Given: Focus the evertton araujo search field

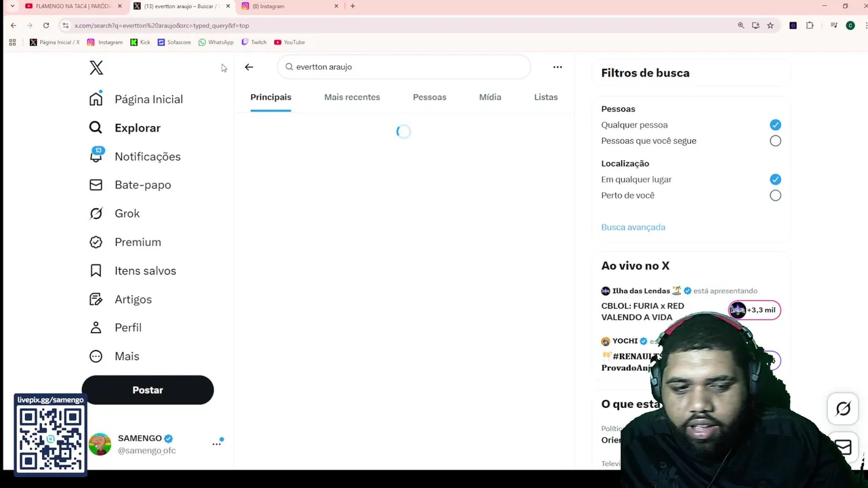Looking at the screenshot, I should pos(404,67).
